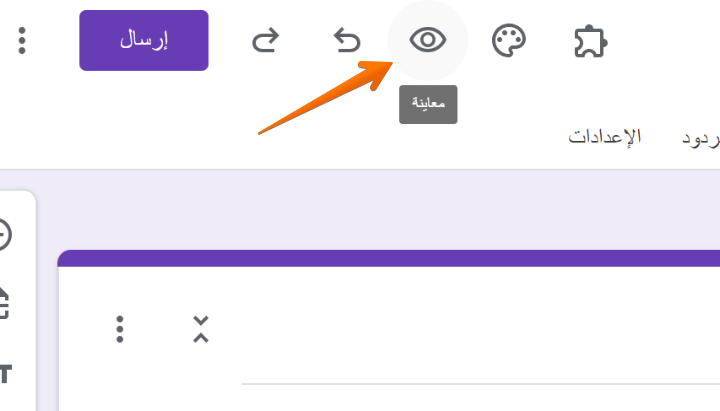720x411 pixels.
Task: Open the preview eye icon
Action: click(x=428, y=40)
